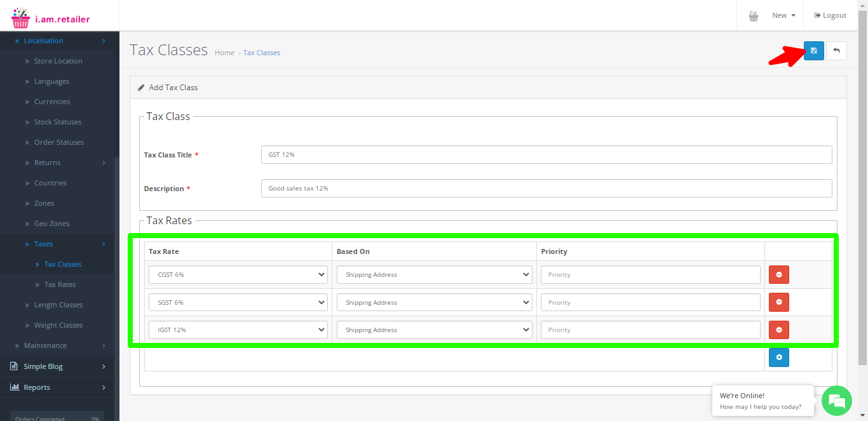Image resolution: width=868 pixels, height=421 pixels.
Task: Click the Tax Rate column header
Action: tap(163, 251)
